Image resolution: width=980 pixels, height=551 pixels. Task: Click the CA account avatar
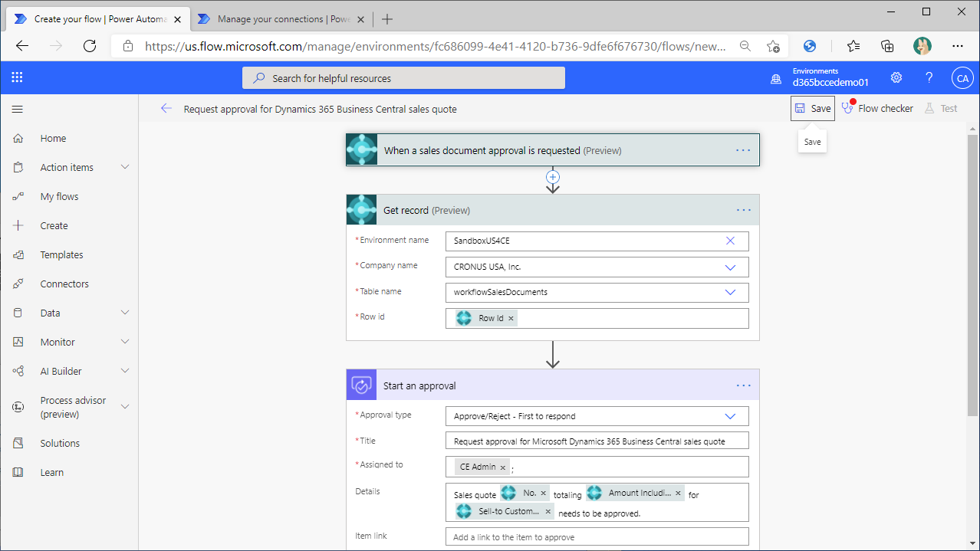pyautogui.click(x=962, y=77)
